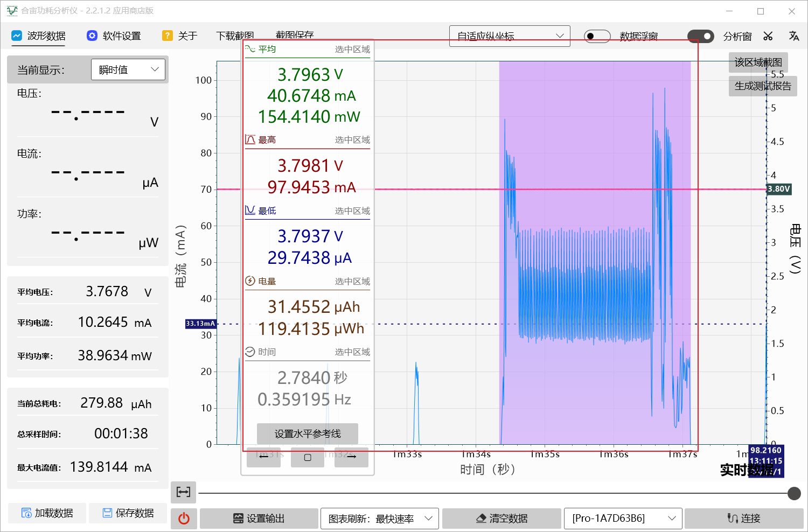The width and height of the screenshot is (808, 532).
Task: Click the floppy disk icon on the 保存数据 button
Action: point(107,513)
